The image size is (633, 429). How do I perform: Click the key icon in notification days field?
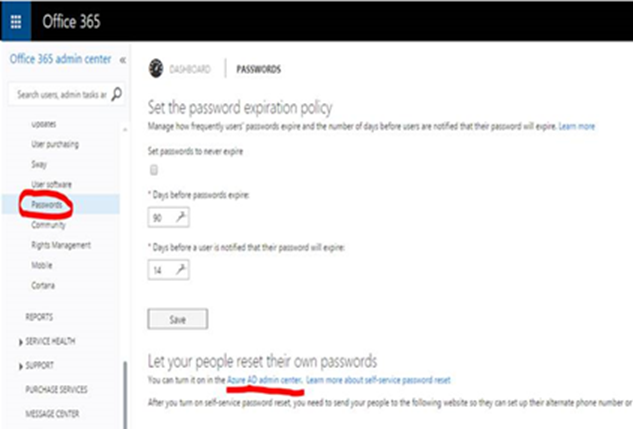tap(180, 269)
